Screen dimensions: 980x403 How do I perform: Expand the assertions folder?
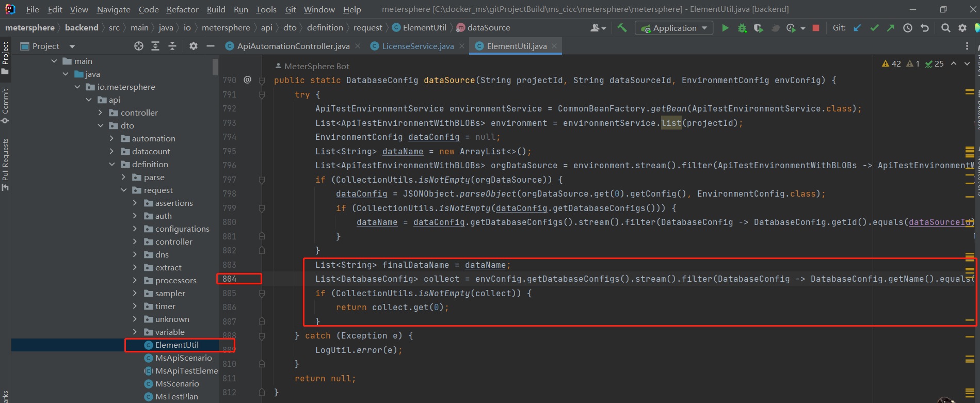[x=135, y=203]
